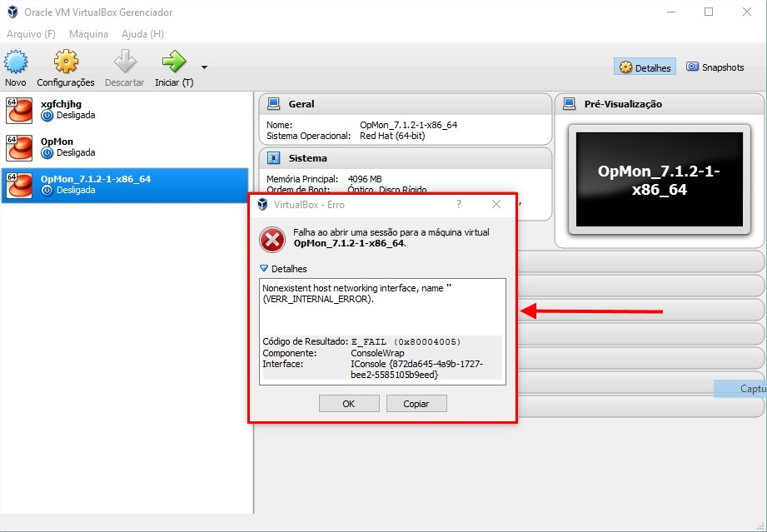Open Configurações gear icon in toolbar
The width and height of the screenshot is (767, 532).
pyautogui.click(x=66, y=62)
